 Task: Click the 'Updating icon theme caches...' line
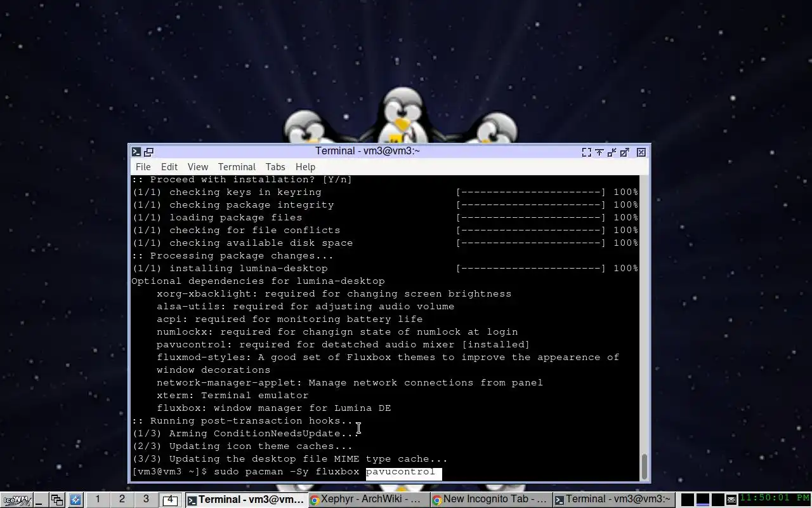[x=242, y=446]
